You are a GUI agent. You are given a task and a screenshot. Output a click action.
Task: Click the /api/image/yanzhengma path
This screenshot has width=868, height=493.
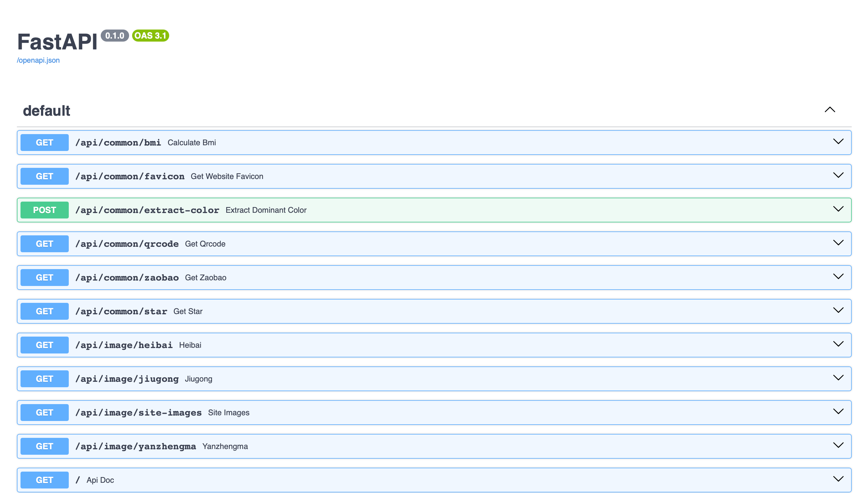pyautogui.click(x=135, y=447)
